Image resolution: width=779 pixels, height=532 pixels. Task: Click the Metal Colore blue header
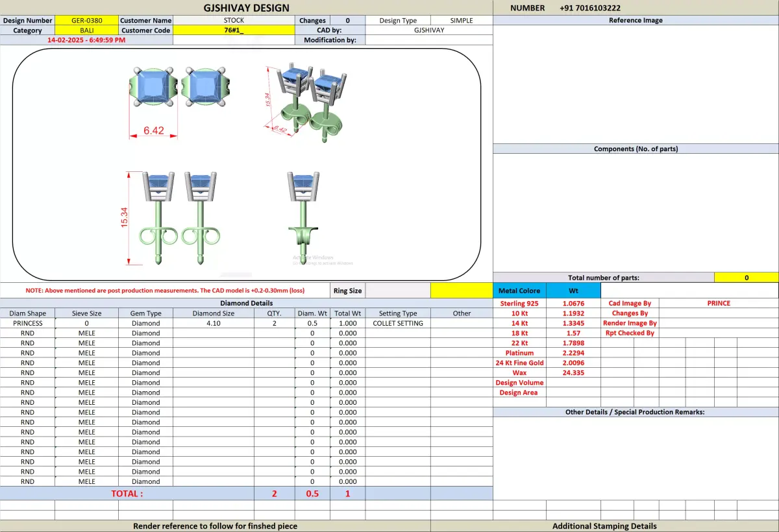(x=519, y=291)
